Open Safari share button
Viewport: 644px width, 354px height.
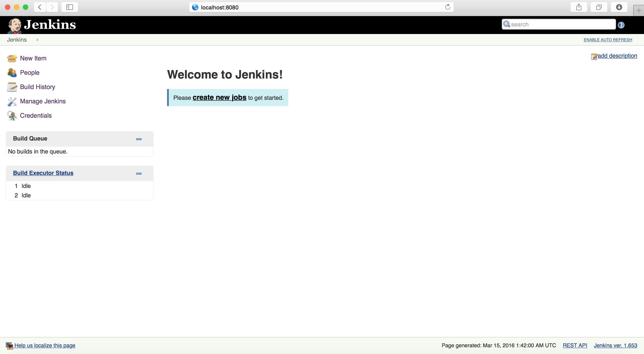[579, 7]
